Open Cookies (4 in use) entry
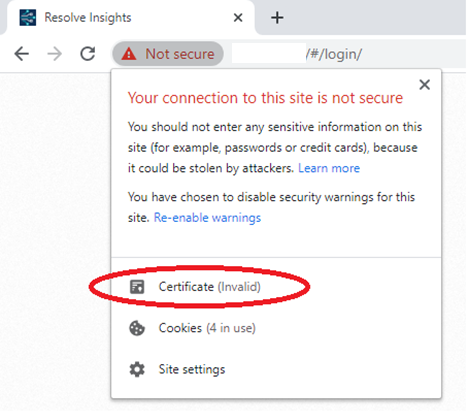468x414 pixels. (276, 328)
